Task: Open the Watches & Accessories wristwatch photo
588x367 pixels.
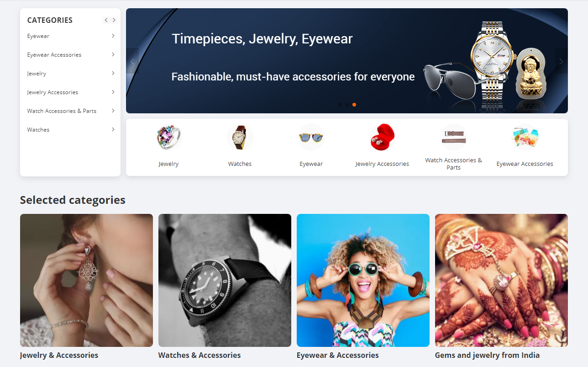Action: (x=225, y=280)
